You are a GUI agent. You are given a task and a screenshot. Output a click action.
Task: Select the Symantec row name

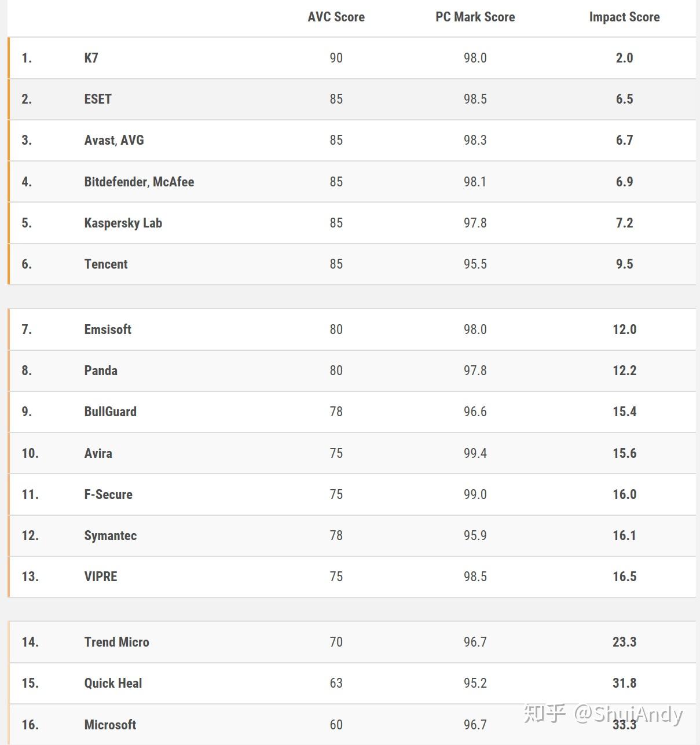click(110, 535)
